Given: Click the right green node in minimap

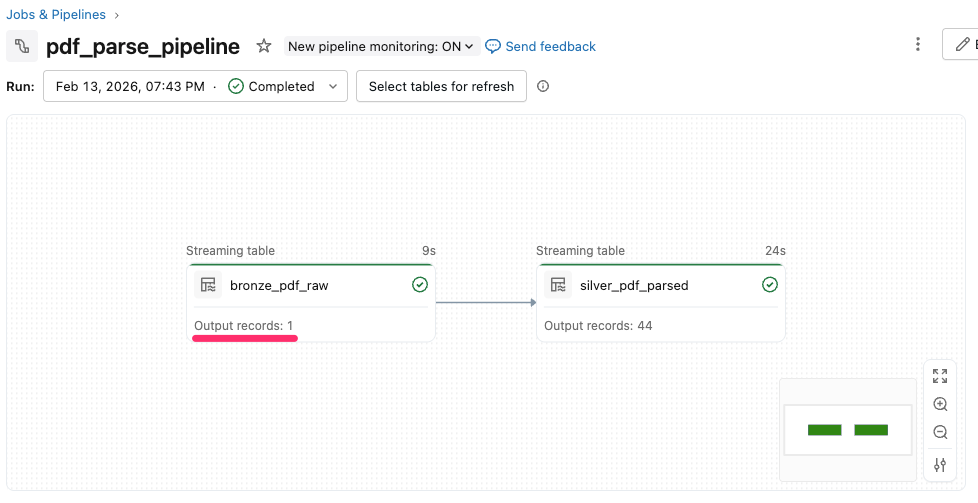Looking at the screenshot, I should [x=871, y=430].
